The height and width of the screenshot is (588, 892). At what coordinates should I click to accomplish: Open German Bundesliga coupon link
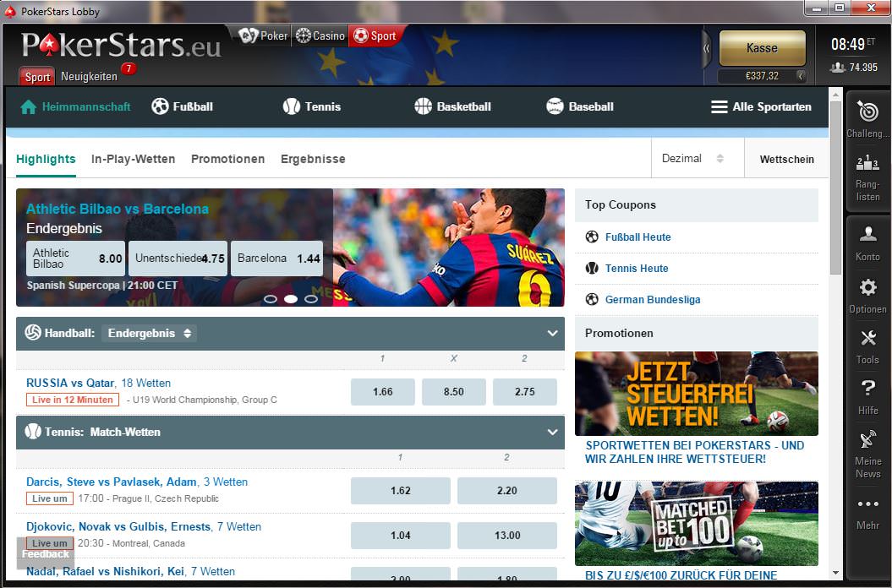point(652,299)
